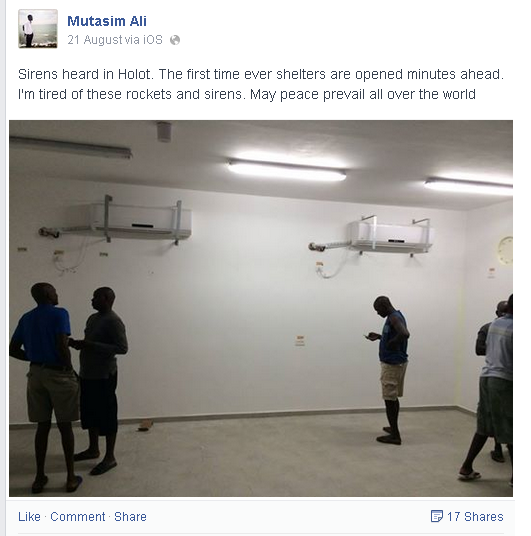
Task: Click the wall clock in the photo
Action: 505,250
